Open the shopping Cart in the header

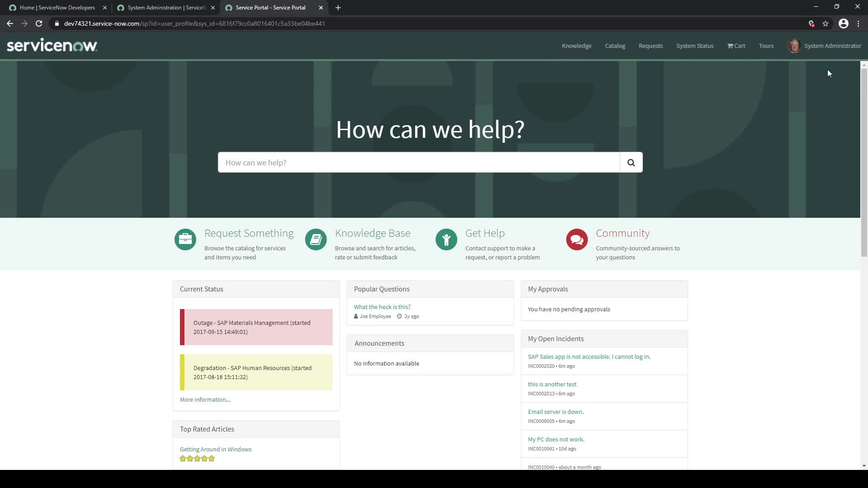pyautogui.click(x=736, y=46)
